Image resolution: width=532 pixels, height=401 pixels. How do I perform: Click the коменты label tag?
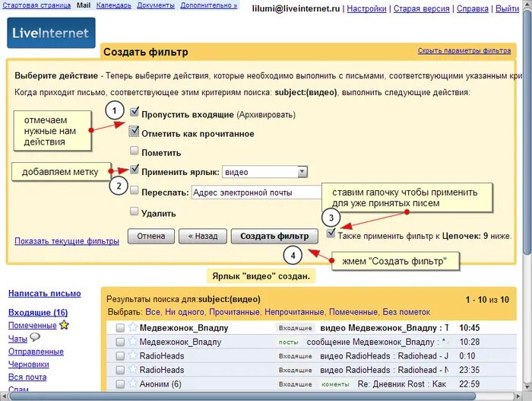[x=335, y=384]
